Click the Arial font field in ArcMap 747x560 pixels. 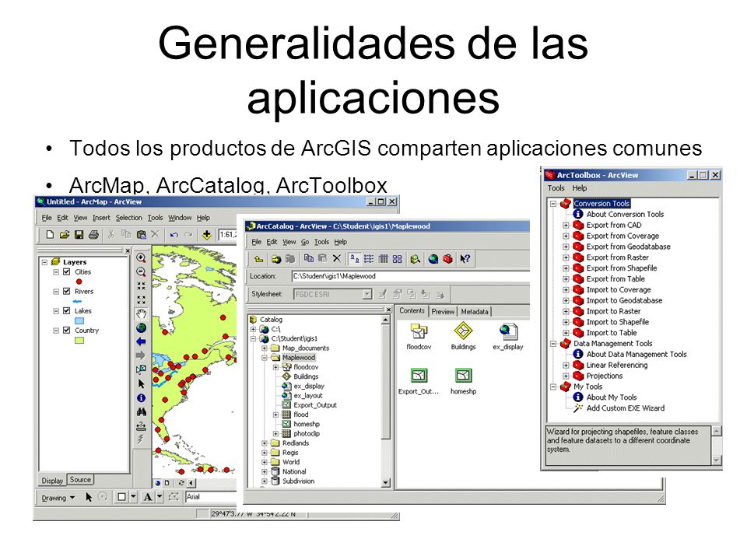[211, 497]
